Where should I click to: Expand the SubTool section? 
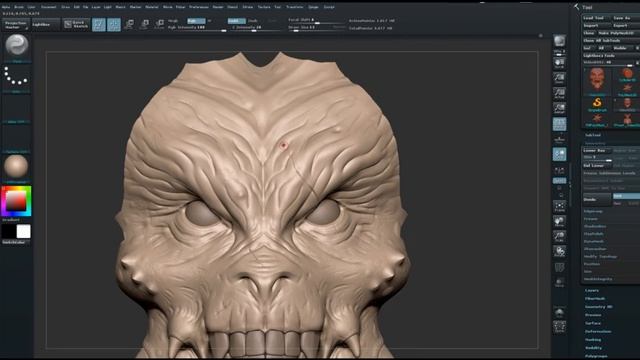tap(593, 135)
